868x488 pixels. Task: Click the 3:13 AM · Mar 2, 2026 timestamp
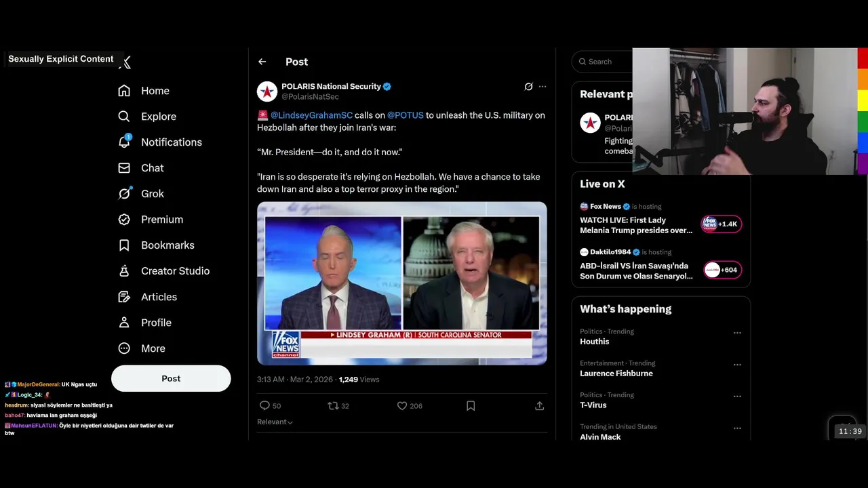tap(296, 380)
